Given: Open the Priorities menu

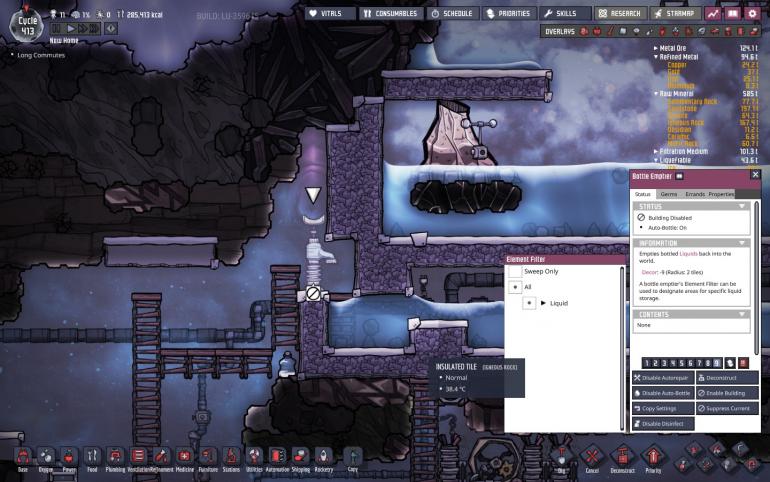Looking at the screenshot, I should pos(508,14).
